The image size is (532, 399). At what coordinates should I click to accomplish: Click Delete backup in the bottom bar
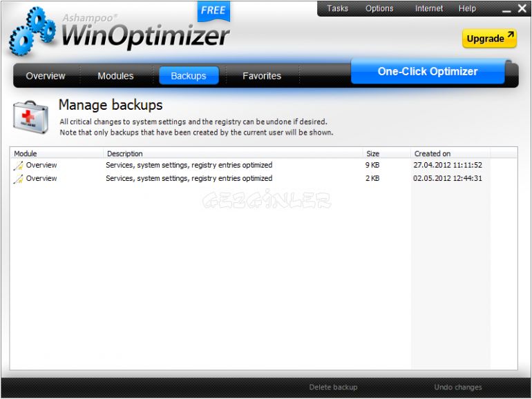[x=333, y=387]
